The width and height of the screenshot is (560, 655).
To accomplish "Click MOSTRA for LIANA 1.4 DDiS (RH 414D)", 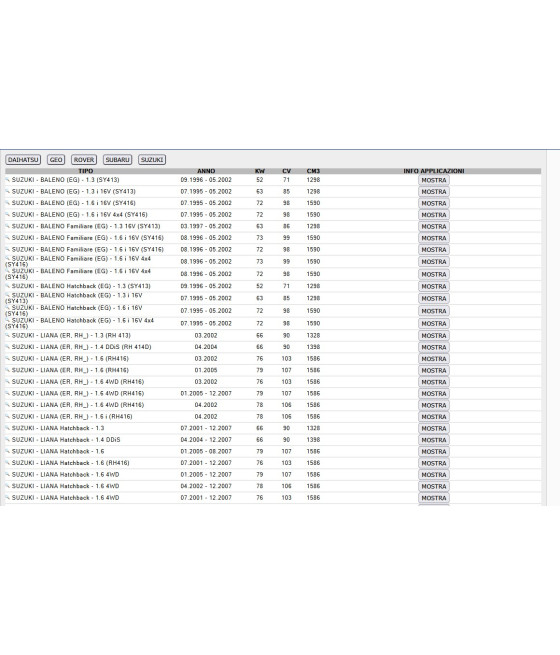I will click(434, 347).
